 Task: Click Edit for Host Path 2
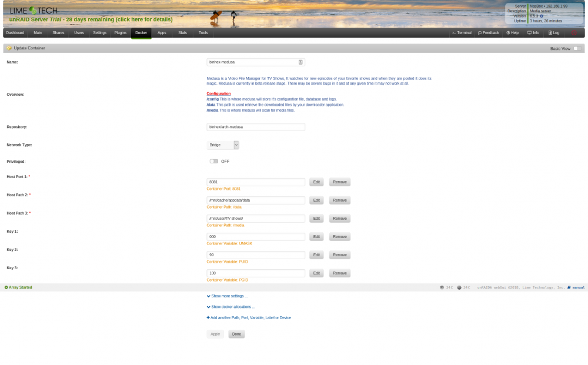[316, 200]
